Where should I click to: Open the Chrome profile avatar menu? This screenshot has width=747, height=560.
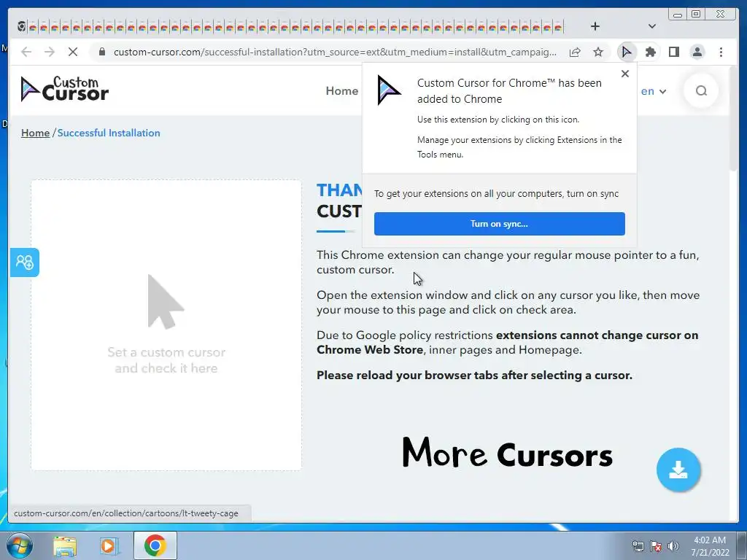(x=697, y=52)
